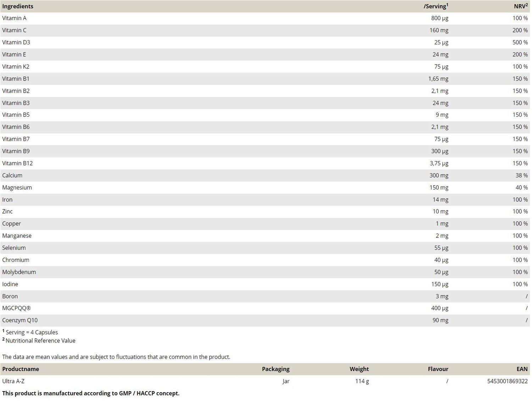Select the Ultra A-Z product name
The height and width of the screenshot is (405, 532).
coord(13,381)
